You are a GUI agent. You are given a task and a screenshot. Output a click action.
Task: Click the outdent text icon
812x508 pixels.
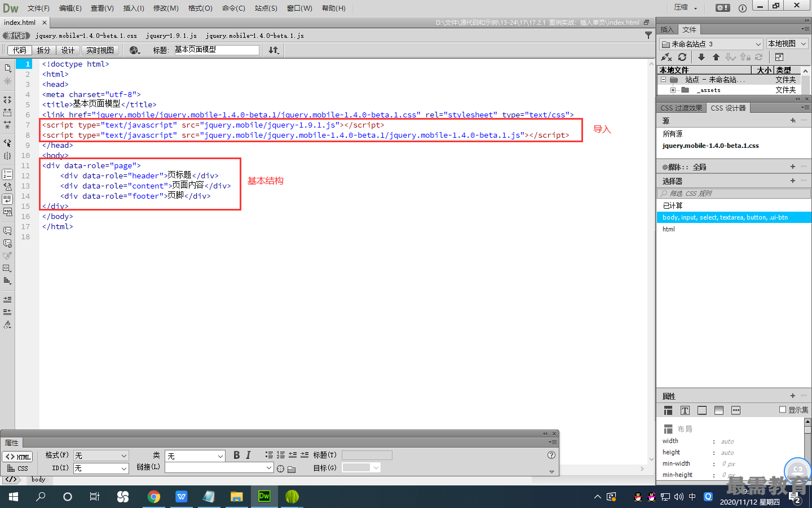pos(293,455)
